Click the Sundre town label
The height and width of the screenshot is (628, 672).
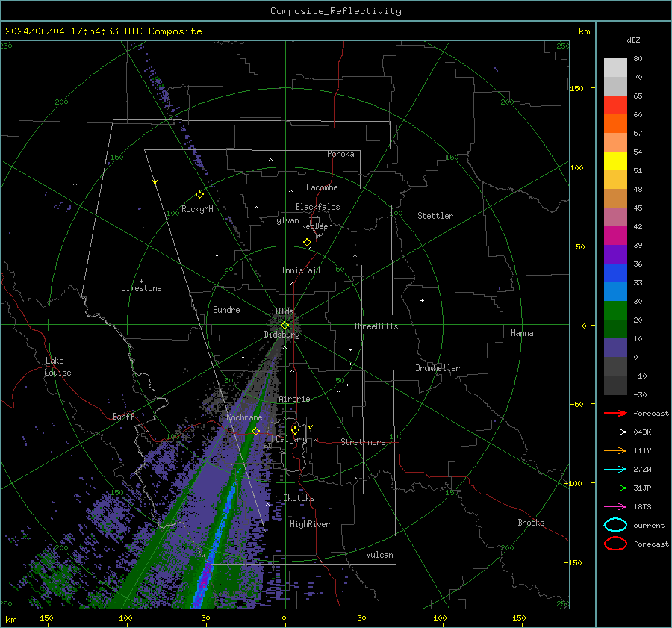226,309
